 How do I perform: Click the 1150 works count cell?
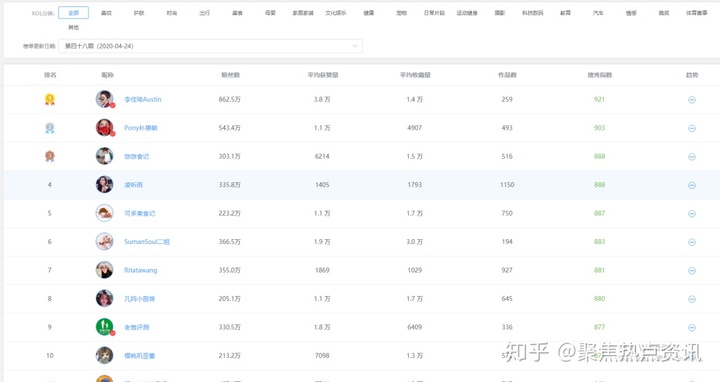pyautogui.click(x=507, y=185)
